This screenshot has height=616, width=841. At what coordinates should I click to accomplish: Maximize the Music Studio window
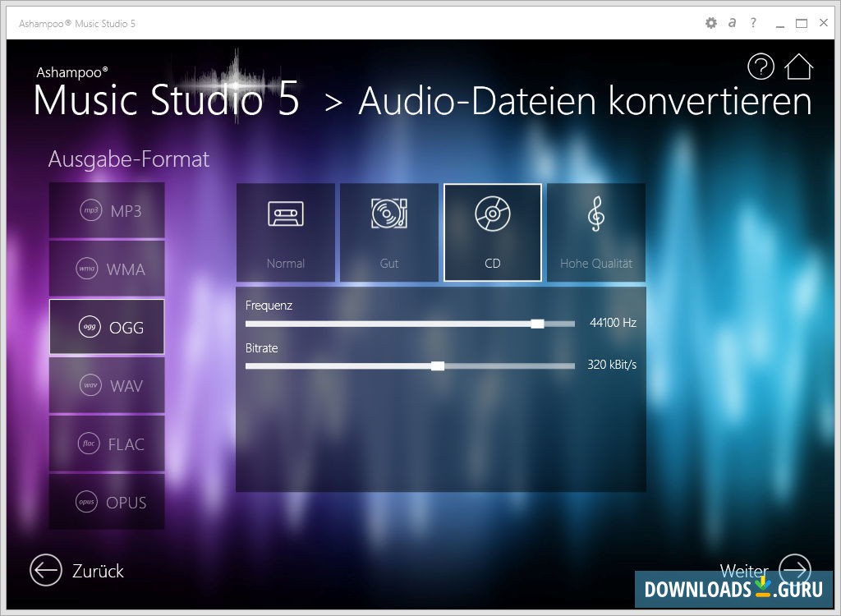tap(802, 23)
